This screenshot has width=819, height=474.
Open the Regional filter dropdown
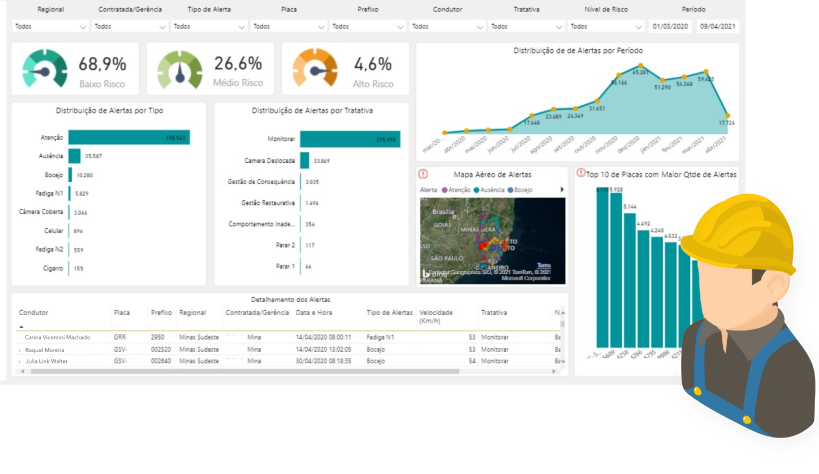coord(52,27)
